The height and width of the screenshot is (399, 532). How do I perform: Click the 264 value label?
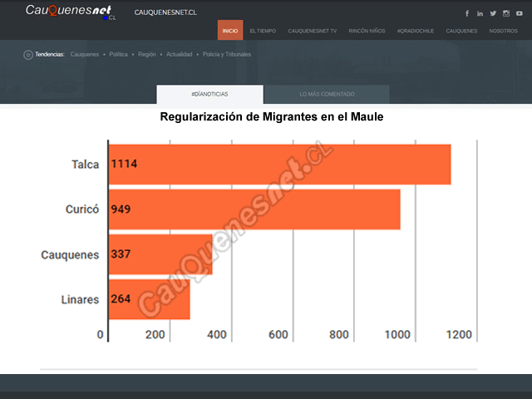click(121, 299)
